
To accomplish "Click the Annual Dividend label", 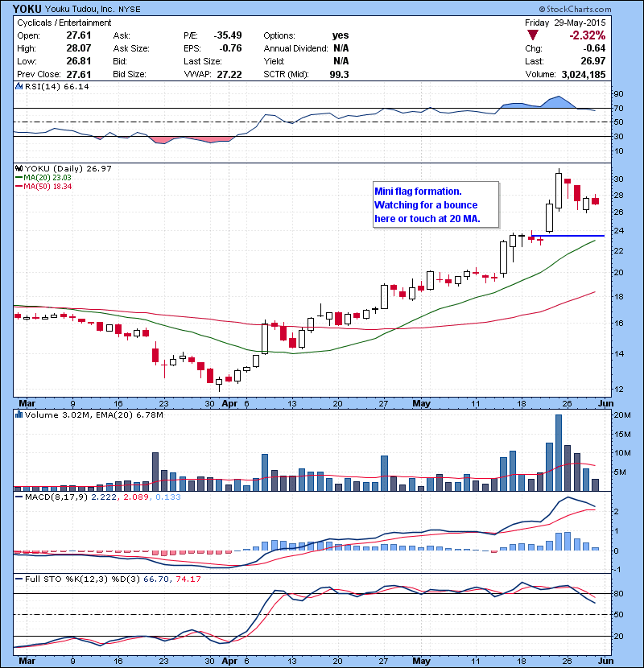I will [x=295, y=48].
